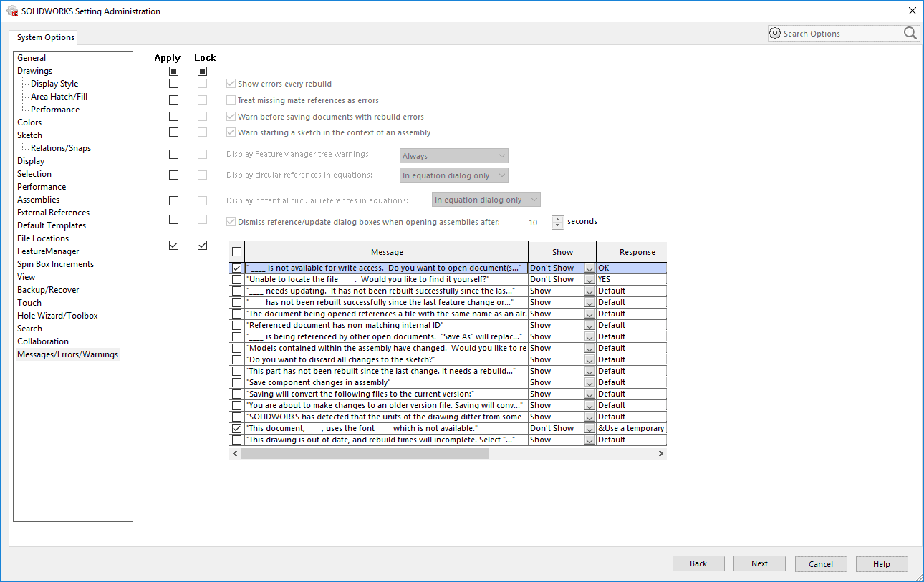Open Show dropdown for 'needs updating' row
The image size is (924, 582).
pos(589,291)
